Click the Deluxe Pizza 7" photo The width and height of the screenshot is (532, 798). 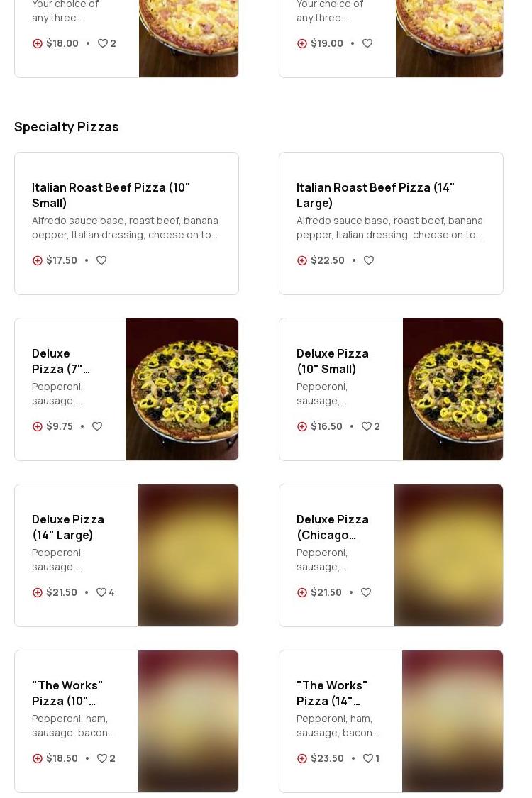[x=182, y=389]
